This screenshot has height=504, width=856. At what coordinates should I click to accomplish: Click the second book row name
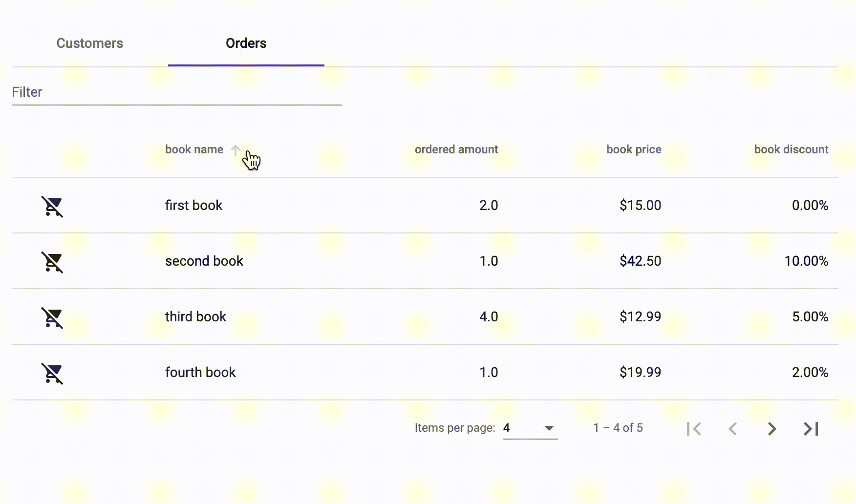tap(204, 261)
